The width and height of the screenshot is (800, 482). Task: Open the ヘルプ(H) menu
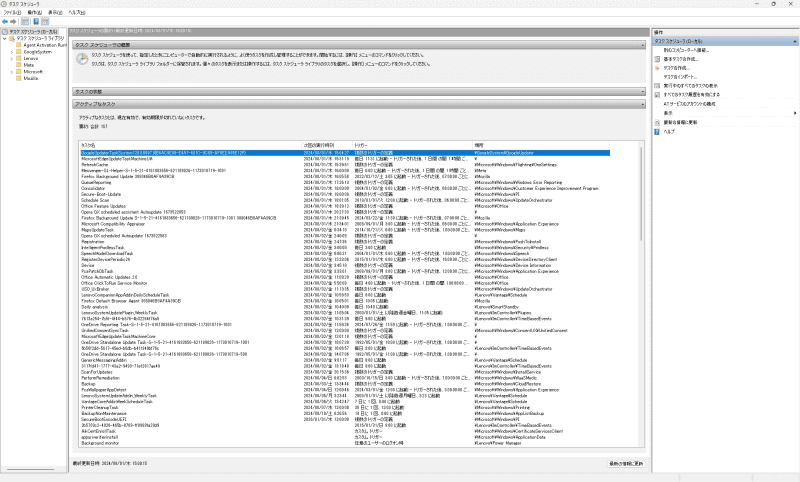pos(77,12)
